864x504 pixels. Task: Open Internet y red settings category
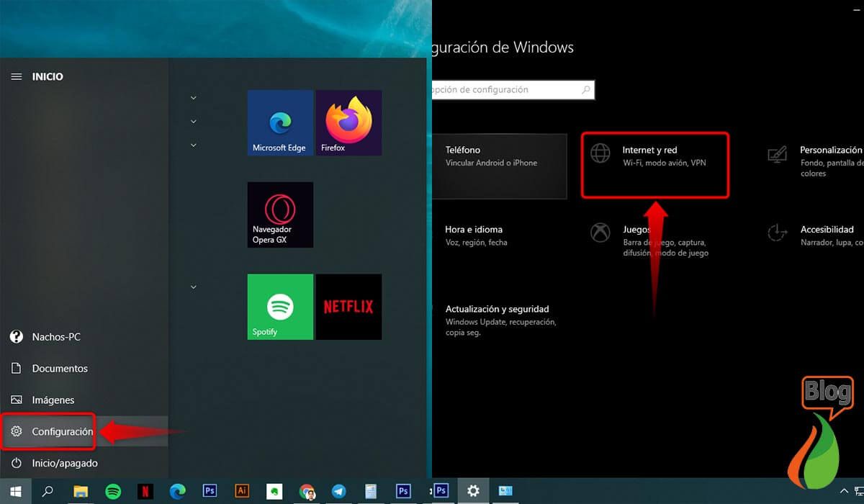click(655, 165)
